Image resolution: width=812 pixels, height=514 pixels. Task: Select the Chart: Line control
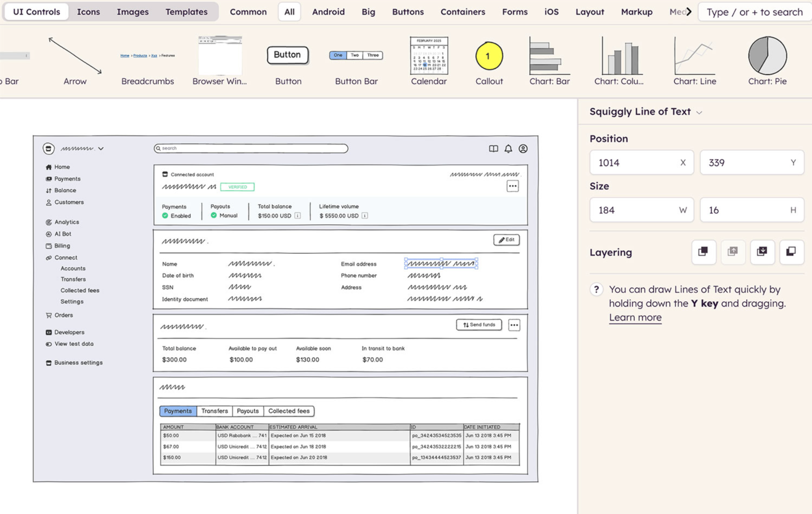pyautogui.click(x=695, y=60)
